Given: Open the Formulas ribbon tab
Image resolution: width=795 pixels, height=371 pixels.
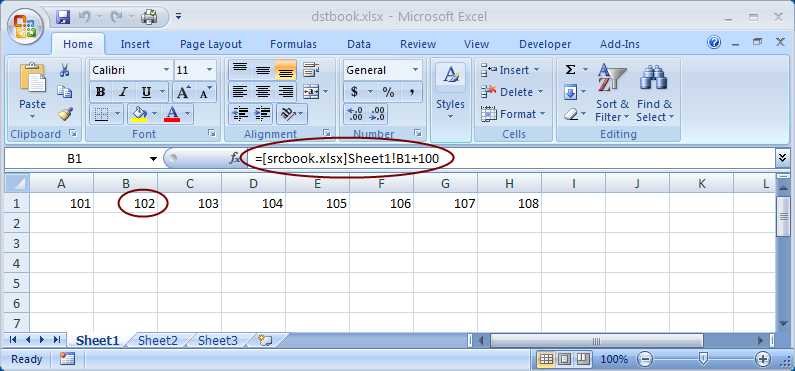Looking at the screenshot, I should [293, 44].
